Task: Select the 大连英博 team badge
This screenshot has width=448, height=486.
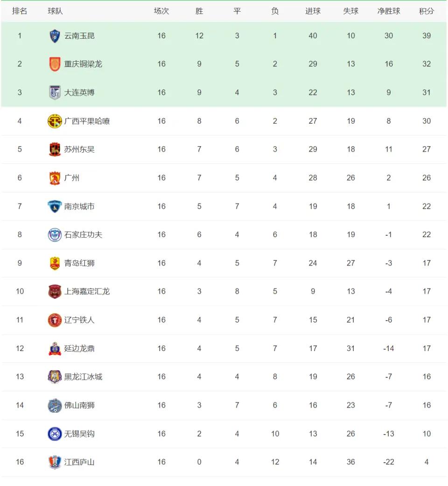Action: tap(55, 92)
